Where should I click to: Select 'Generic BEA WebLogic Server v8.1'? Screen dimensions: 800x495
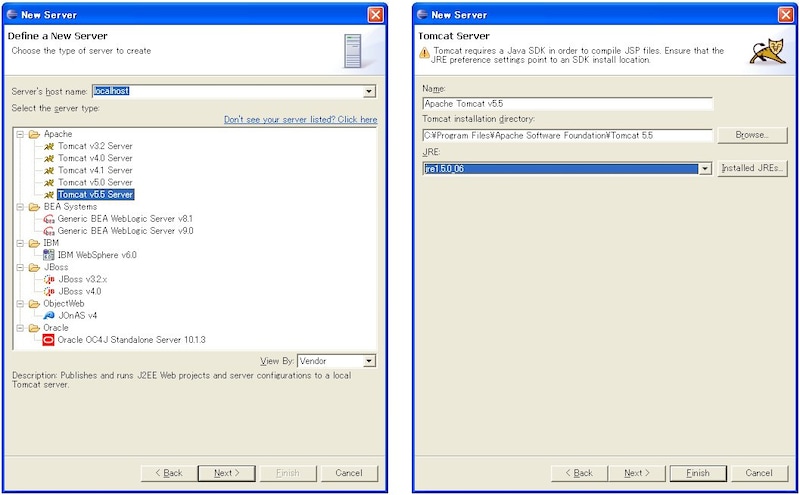[125, 219]
